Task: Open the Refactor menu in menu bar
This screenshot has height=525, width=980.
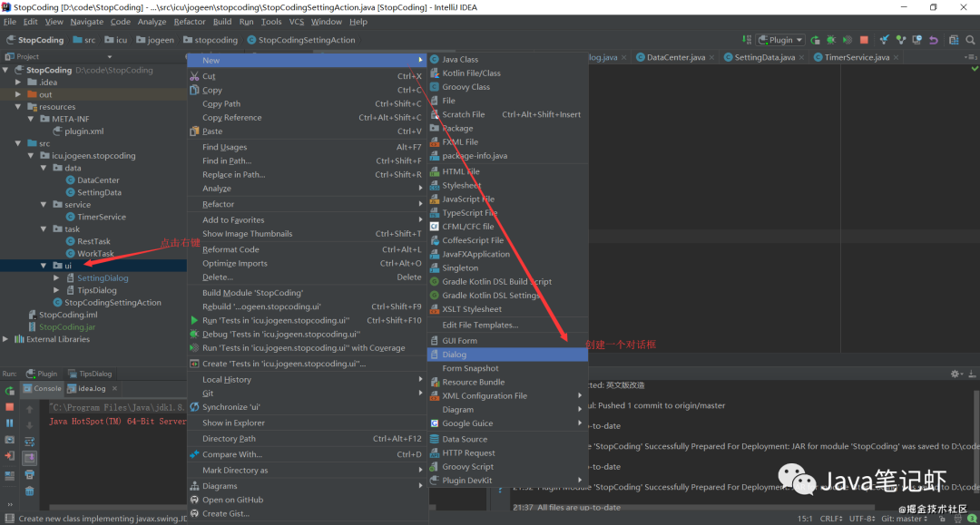Action: tap(190, 22)
